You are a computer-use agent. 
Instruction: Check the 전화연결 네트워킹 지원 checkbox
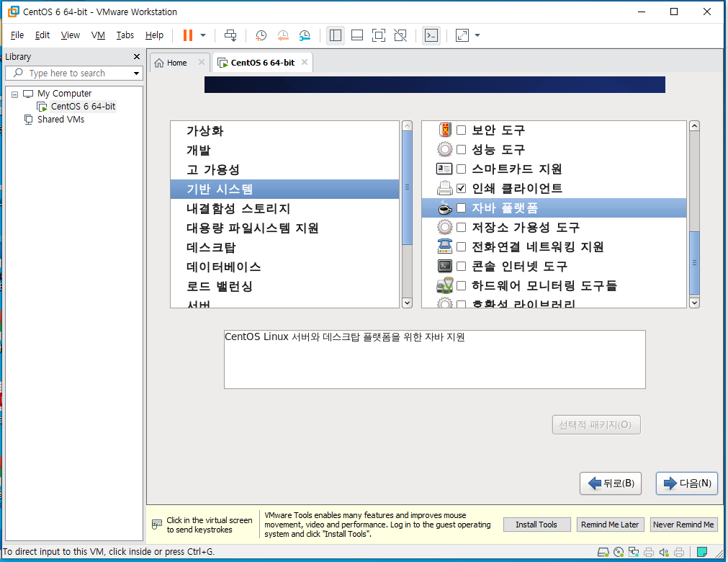coord(461,247)
